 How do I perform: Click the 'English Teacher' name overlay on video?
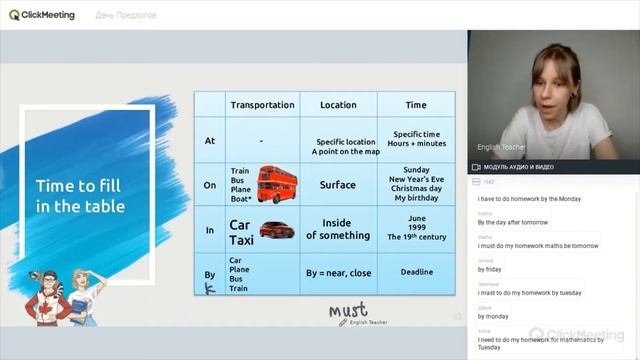501,147
